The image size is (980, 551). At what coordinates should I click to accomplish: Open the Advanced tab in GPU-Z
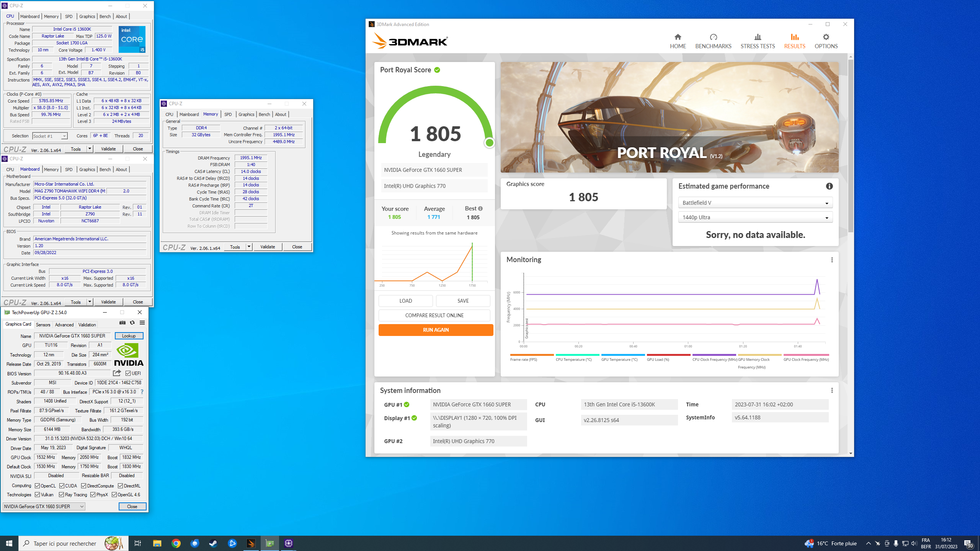point(64,325)
